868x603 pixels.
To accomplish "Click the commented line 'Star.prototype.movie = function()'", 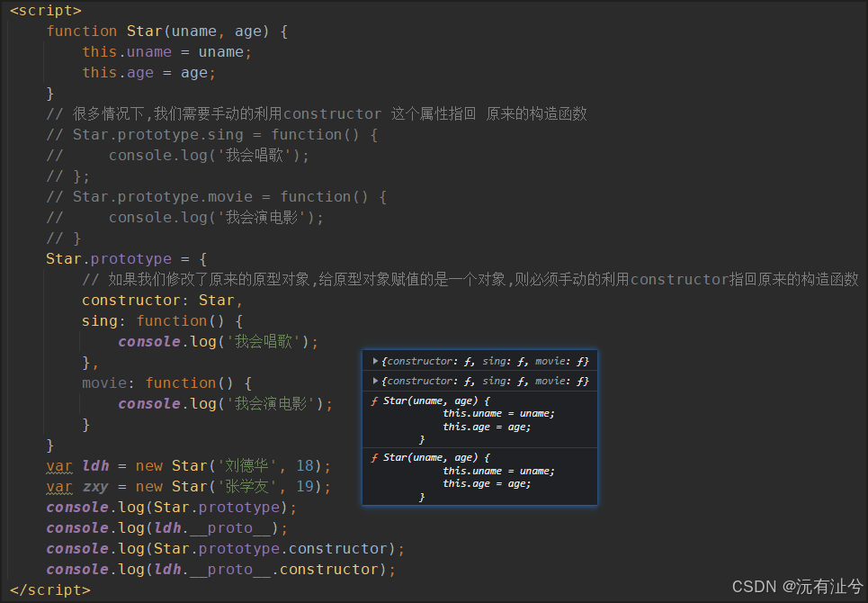I will tap(217, 196).
